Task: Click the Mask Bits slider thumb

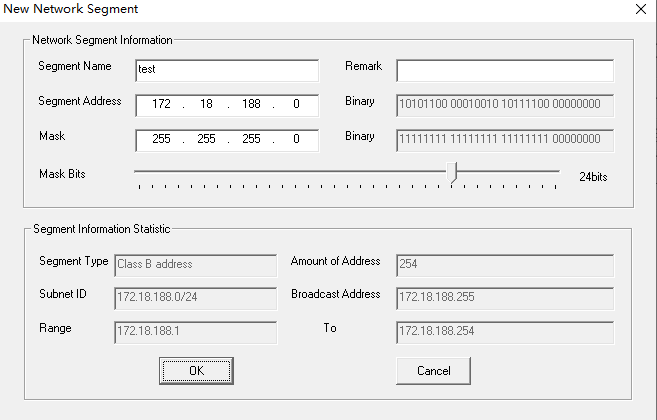Action: coord(451,172)
